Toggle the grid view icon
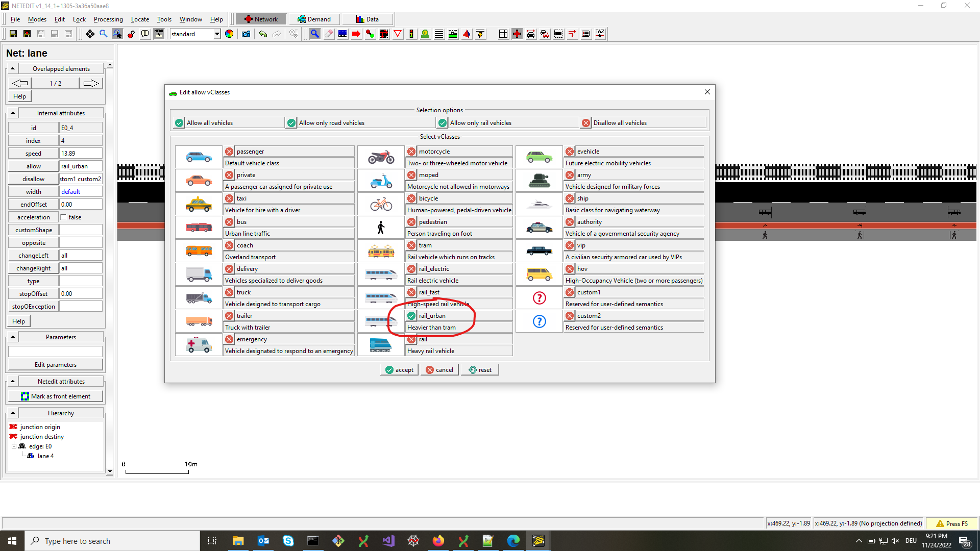980x551 pixels. (x=503, y=34)
